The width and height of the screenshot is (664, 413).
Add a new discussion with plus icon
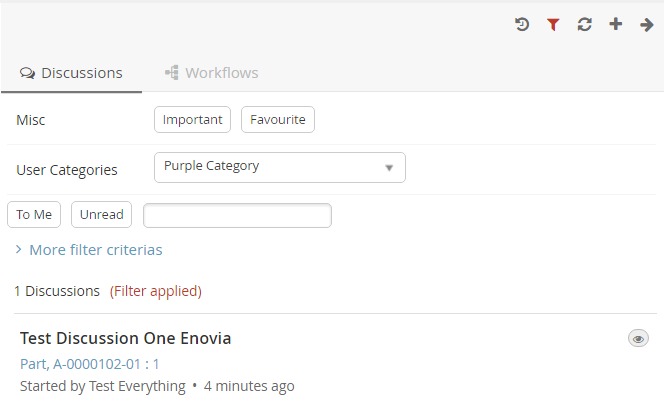pyautogui.click(x=616, y=24)
